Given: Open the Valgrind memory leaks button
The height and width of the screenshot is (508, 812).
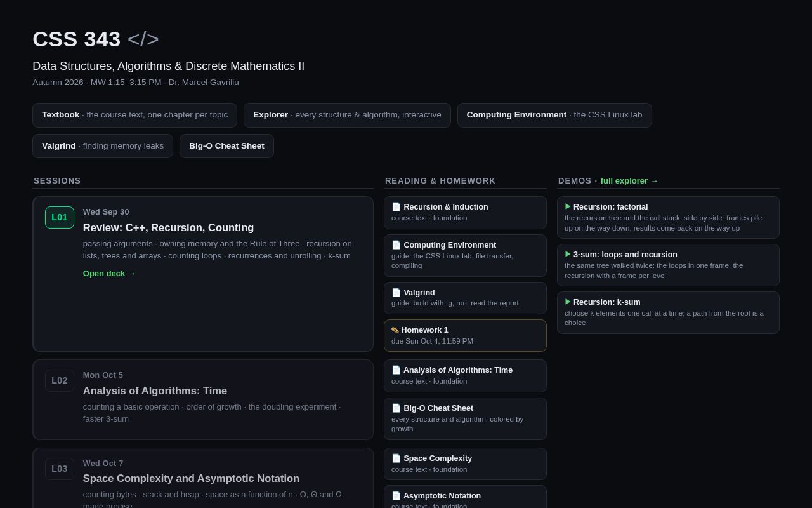Looking at the screenshot, I should (x=103, y=146).
